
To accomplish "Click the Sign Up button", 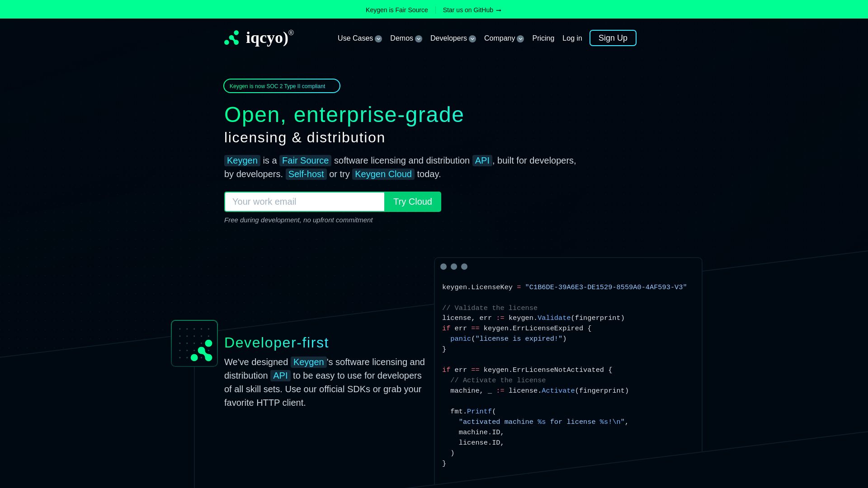I will click(613, 38).
